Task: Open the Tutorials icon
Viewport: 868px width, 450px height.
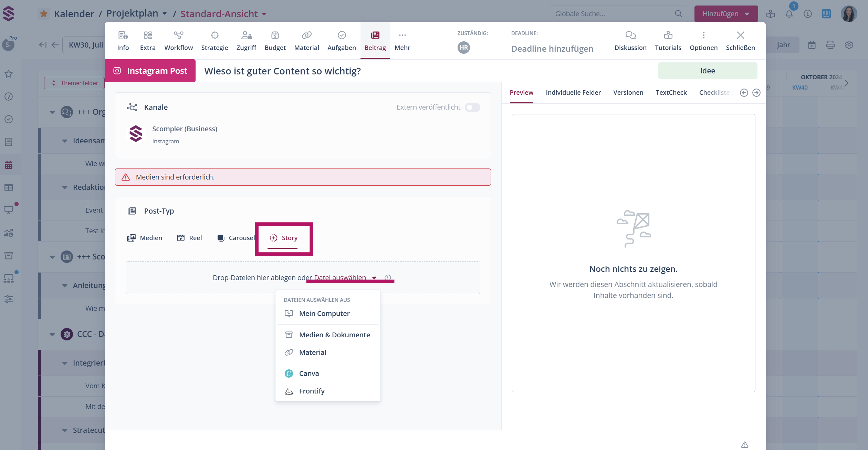Action: (x=668, y=35)
